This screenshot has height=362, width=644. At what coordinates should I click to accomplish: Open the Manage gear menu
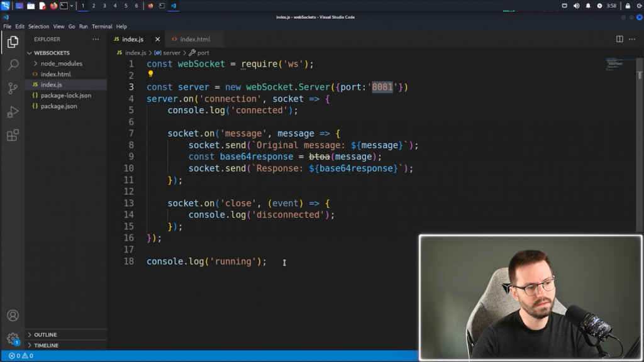point(13,339)
